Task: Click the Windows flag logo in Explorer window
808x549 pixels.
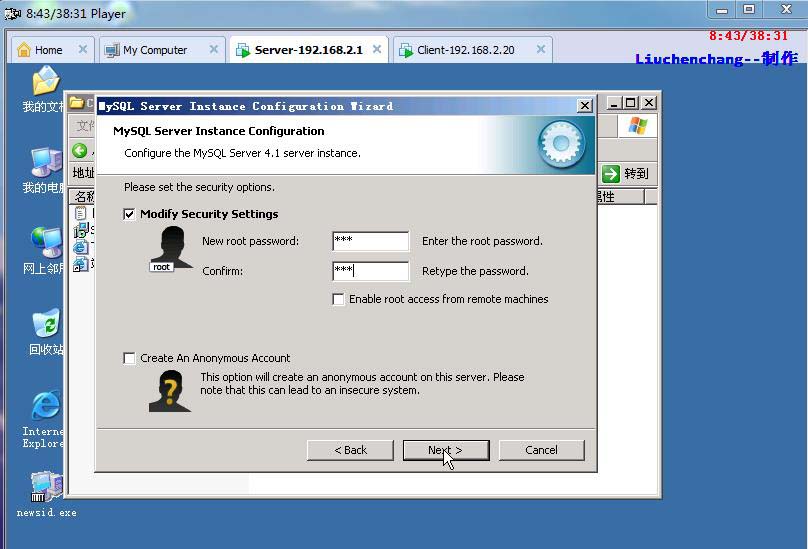Action: coord(637,125)
